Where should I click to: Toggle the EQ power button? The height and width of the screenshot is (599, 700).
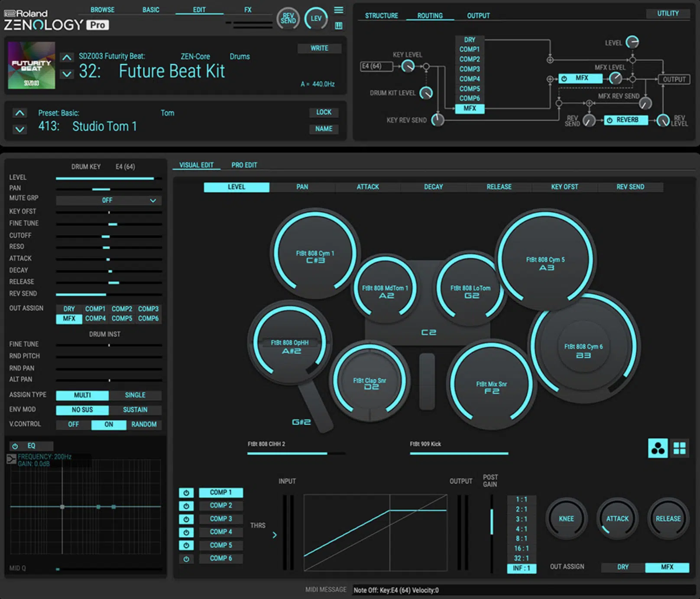coord(15,446)
